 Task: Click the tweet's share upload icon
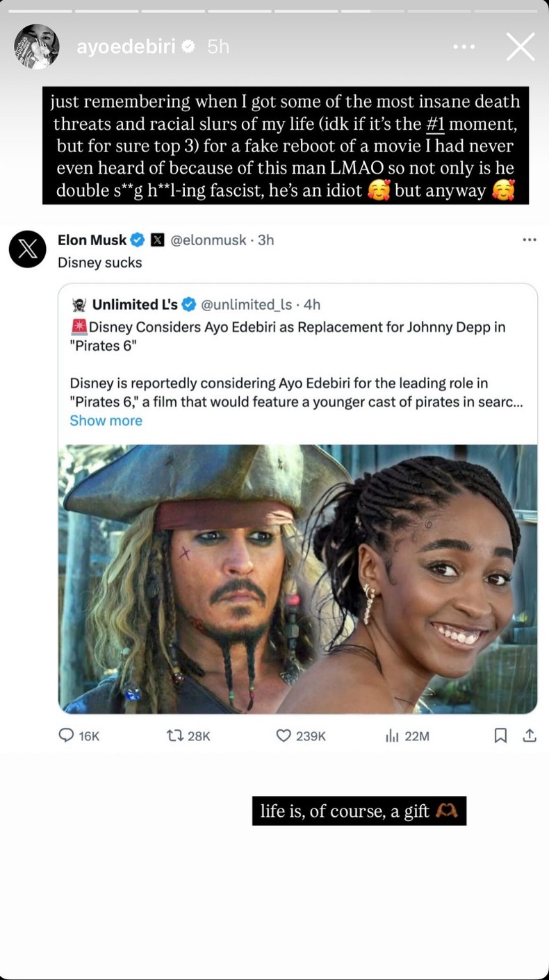tap(530, 736)
